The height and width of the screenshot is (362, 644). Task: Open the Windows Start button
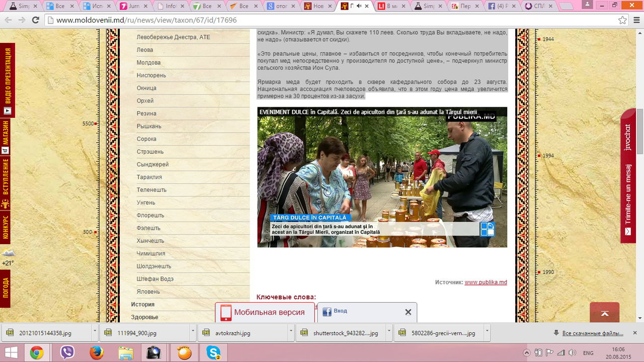click(11, 352)
